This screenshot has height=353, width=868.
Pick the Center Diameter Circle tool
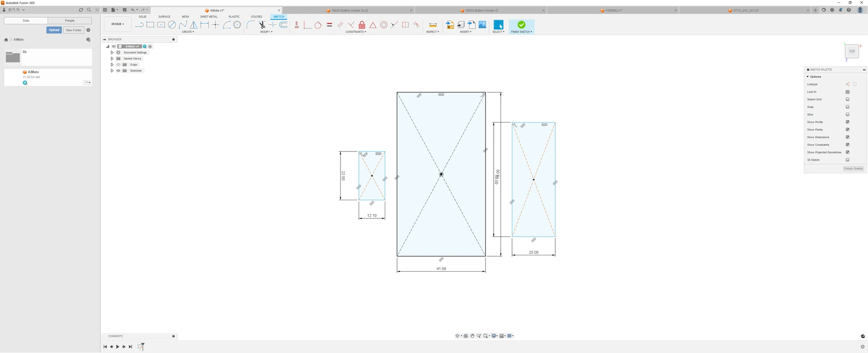point(172,25)
